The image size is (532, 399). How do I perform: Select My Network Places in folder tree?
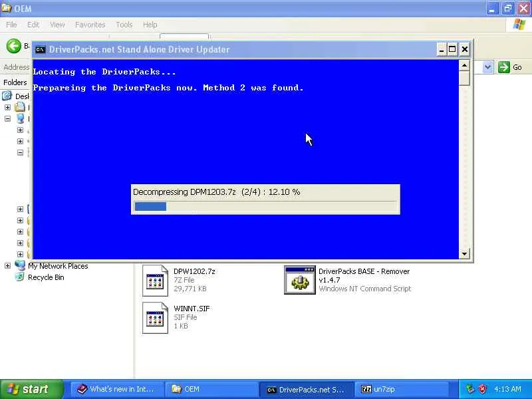(x=58, y=266)
